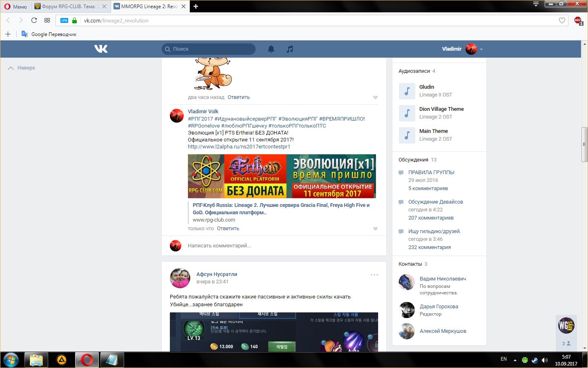Open a new browser tab

coord(196,7)
